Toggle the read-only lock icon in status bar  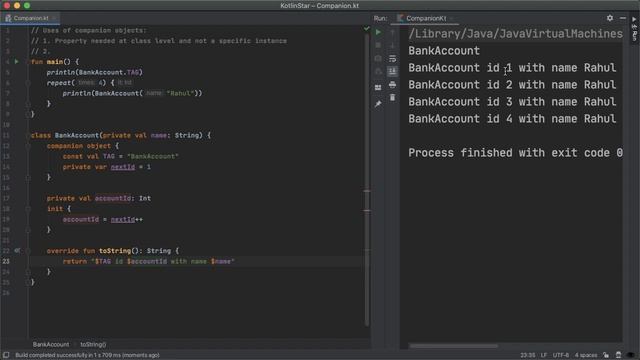tap(606, 355)
